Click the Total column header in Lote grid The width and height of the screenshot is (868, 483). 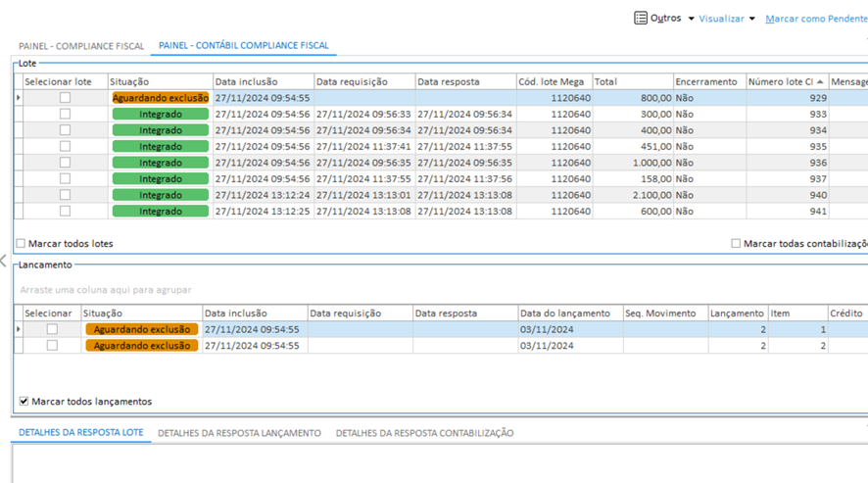tap(631, 82)
